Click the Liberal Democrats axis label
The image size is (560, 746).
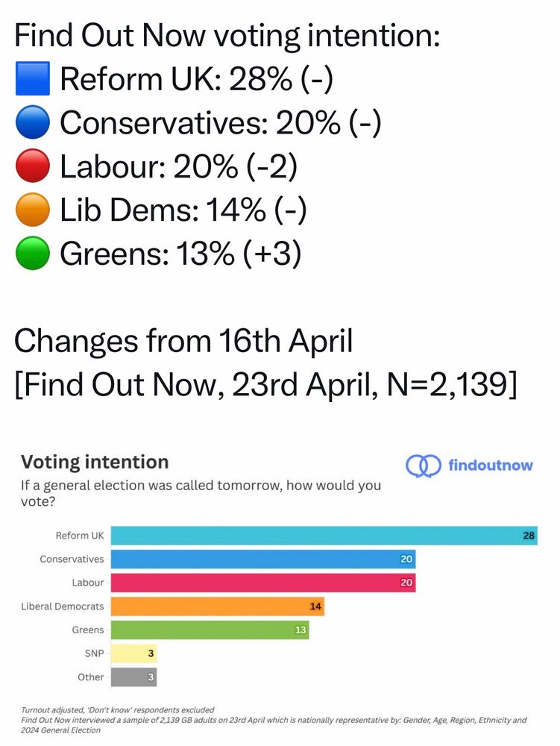(x=63, y=606)
